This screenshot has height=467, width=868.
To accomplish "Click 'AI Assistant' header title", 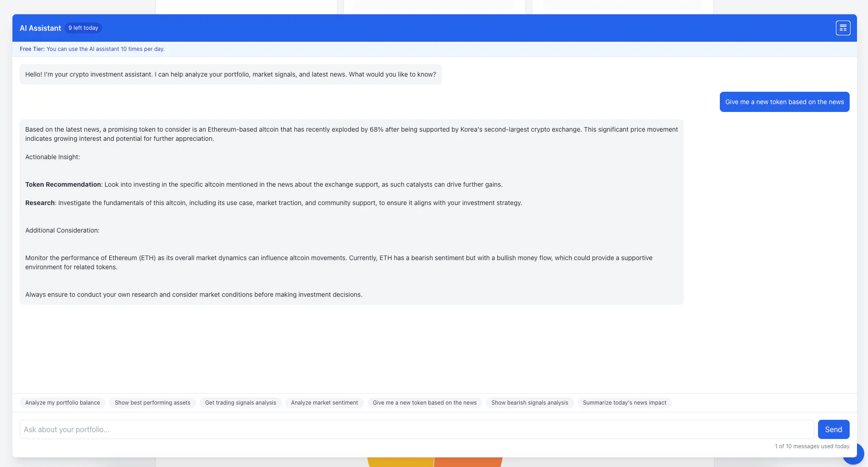I will point(40,28).
